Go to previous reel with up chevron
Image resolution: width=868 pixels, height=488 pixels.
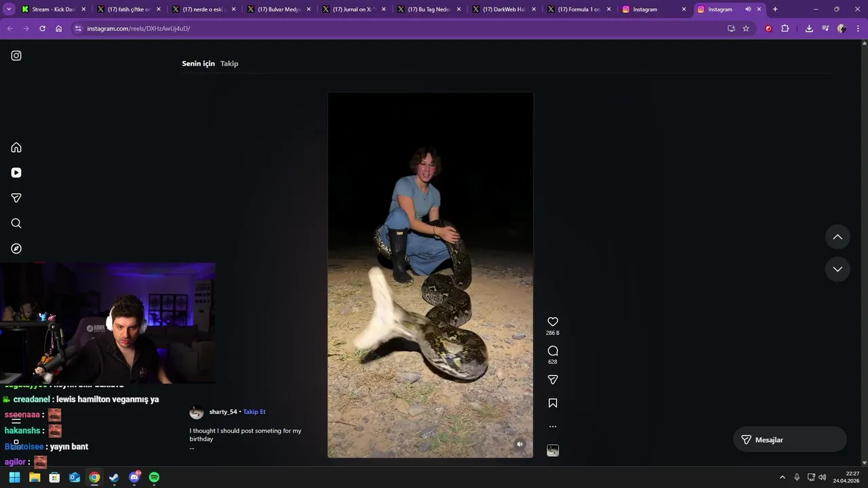coord(837,237)
